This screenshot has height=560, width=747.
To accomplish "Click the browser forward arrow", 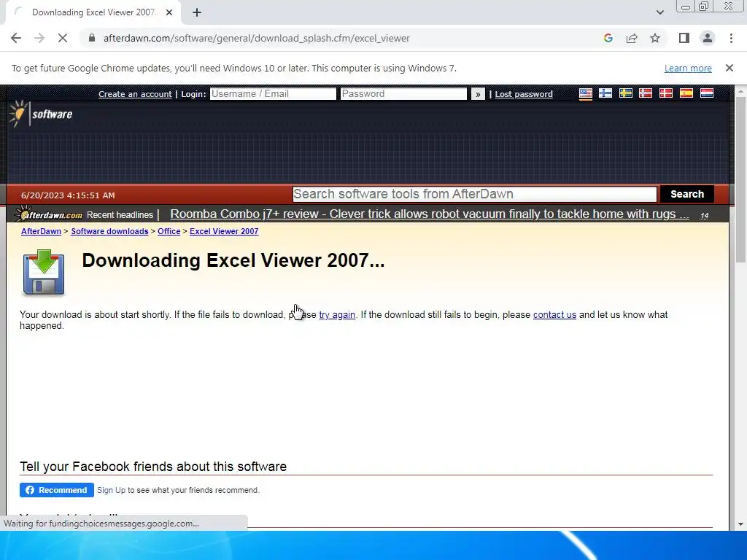I will click(x=39, y=38).
